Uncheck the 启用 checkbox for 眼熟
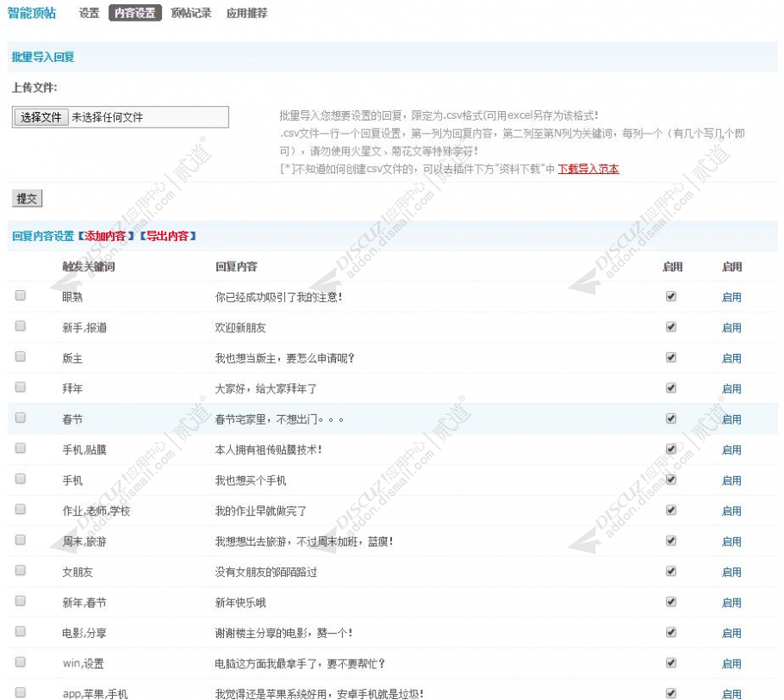 (671, 296)
